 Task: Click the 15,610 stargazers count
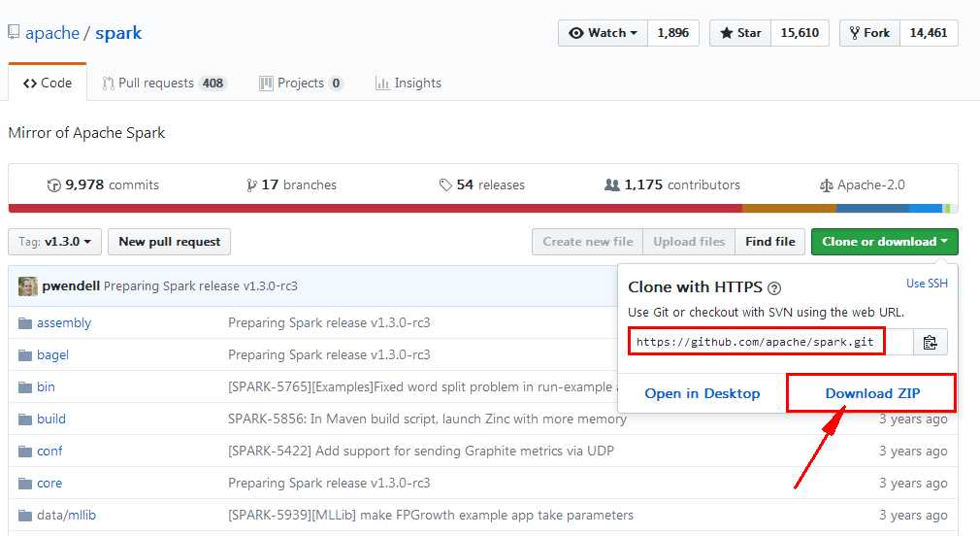coord(800,33)
